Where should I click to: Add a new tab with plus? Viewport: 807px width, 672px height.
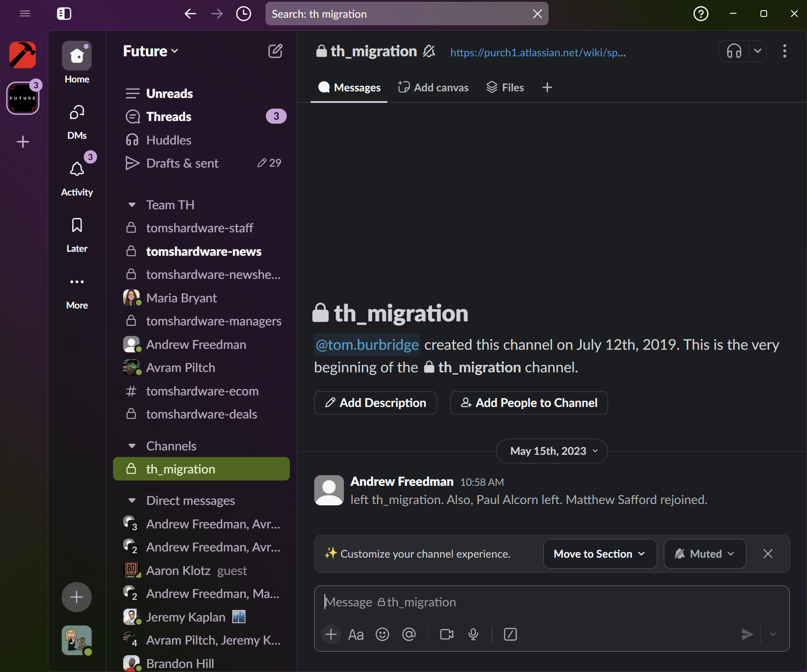[547, 88]
